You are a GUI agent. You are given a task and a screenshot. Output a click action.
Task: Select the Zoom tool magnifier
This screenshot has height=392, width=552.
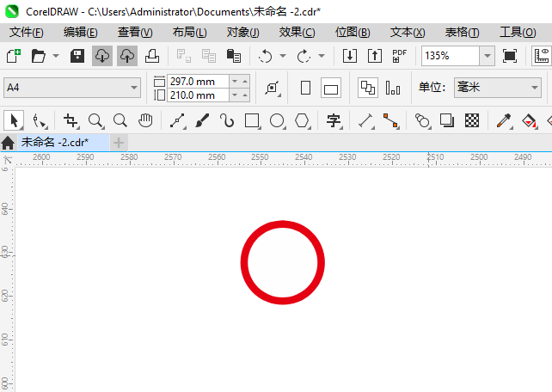click(x=95, y=120)
